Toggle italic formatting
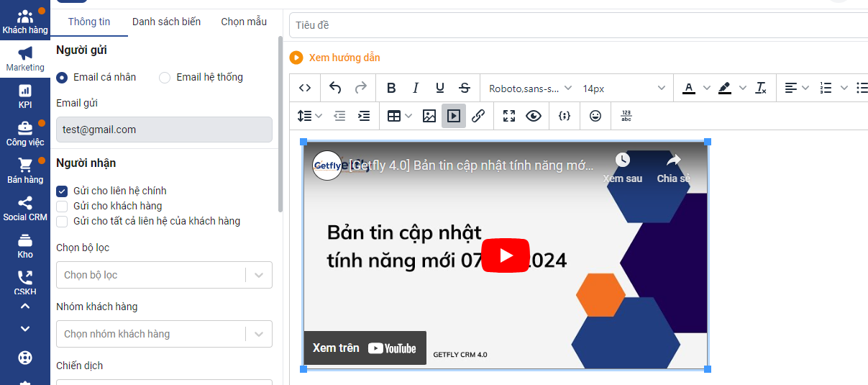Image resolution: width=868 pixels, height=385 pixels. [x=416, y=88]
